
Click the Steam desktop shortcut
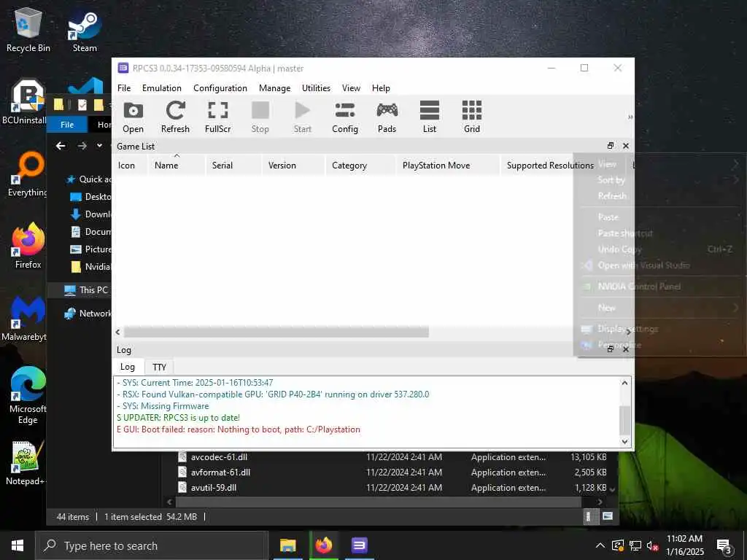(85, 32)
